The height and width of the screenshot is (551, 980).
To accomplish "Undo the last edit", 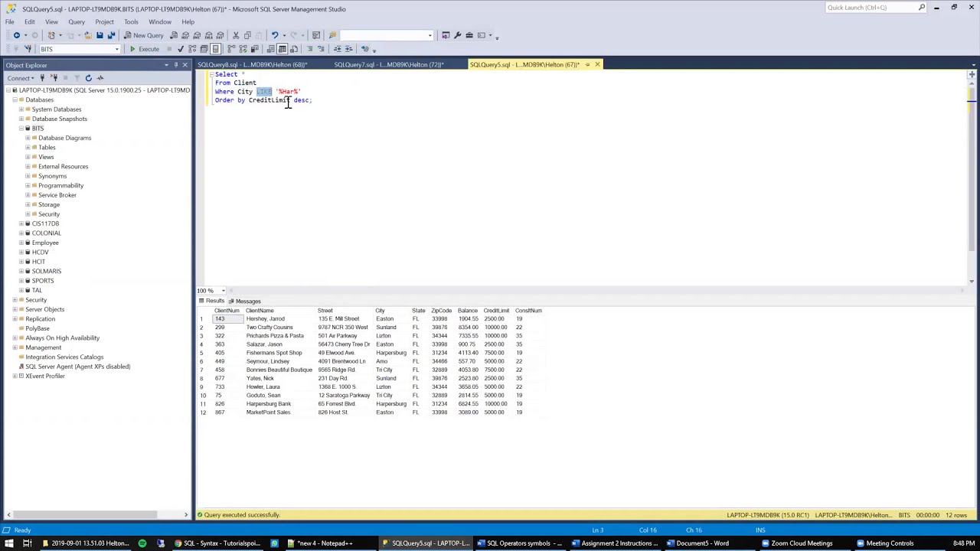I will tap(274, 35).
